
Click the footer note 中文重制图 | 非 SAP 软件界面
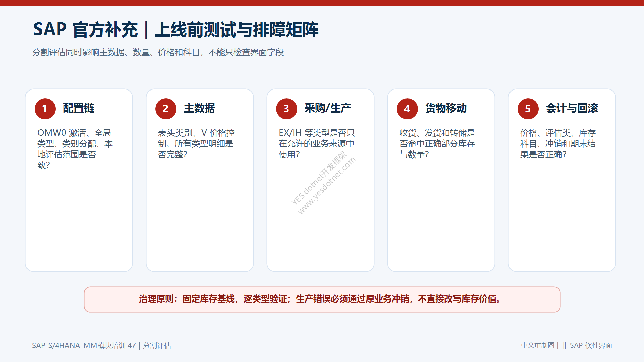567,345
